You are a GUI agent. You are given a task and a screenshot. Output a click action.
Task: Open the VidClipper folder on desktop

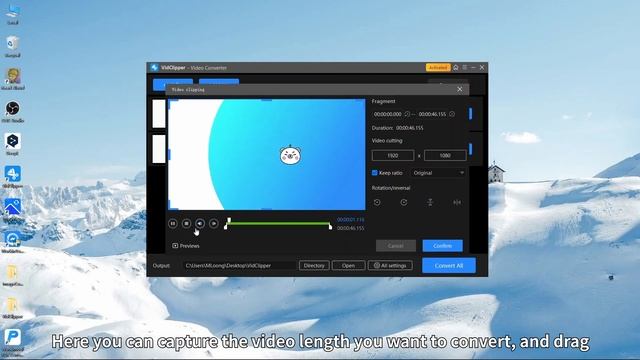(x=13, y=308)
